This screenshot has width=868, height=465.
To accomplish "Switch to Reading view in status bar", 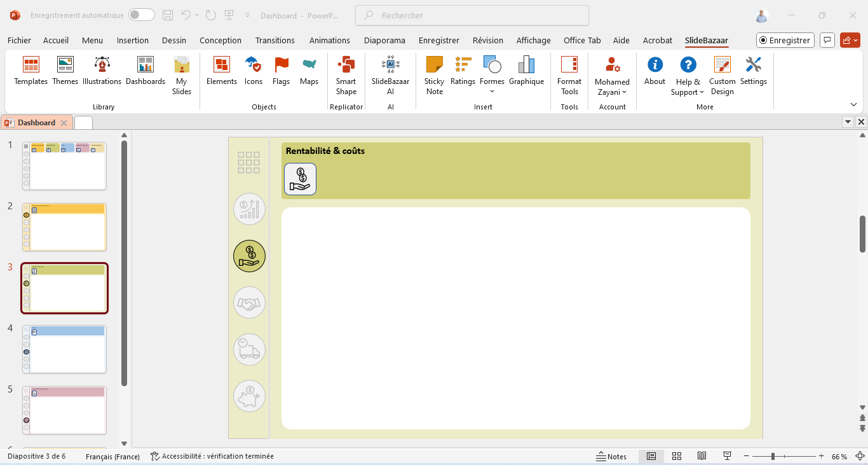I will 702,456.
